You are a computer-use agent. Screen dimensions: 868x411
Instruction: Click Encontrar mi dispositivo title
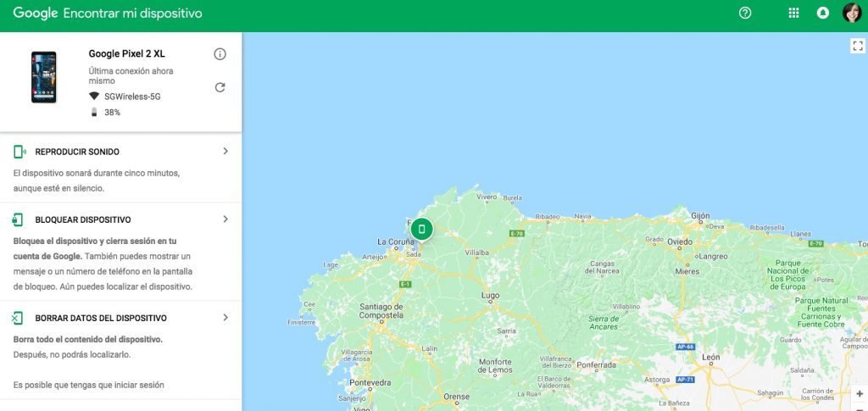tap(133, 14)
